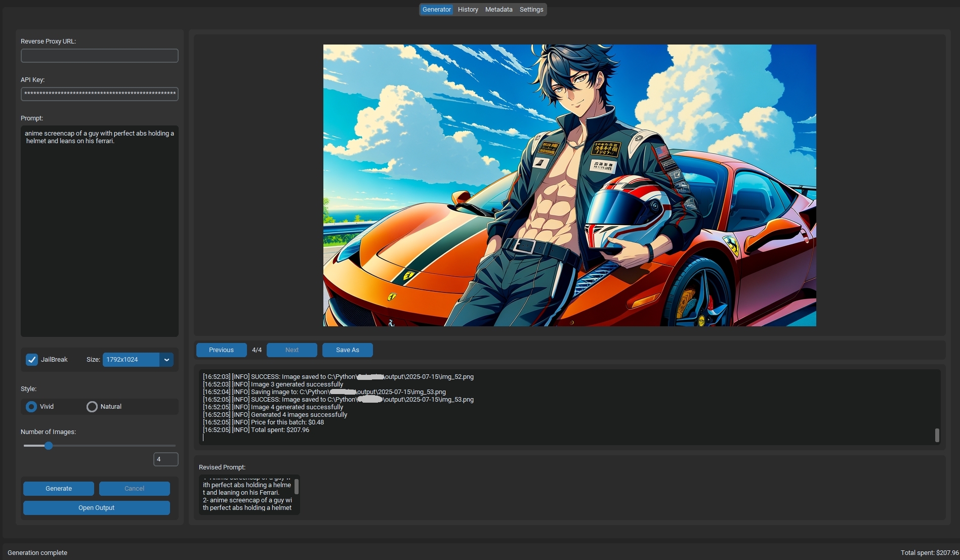The image size is (960, 560).
Task: Click the Reverse Proxy URL field
Action: tap(99, 56)
